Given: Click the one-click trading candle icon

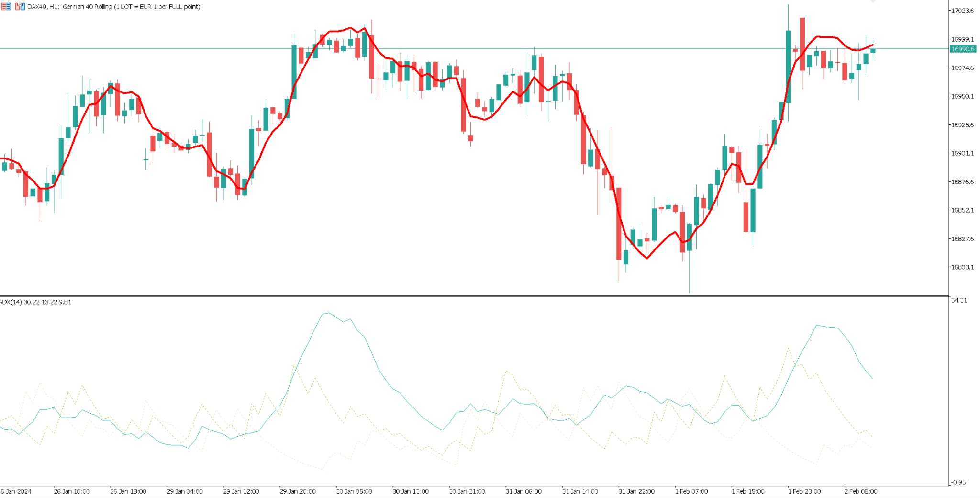Looking at the screenshot, I should tap(20, 6).
